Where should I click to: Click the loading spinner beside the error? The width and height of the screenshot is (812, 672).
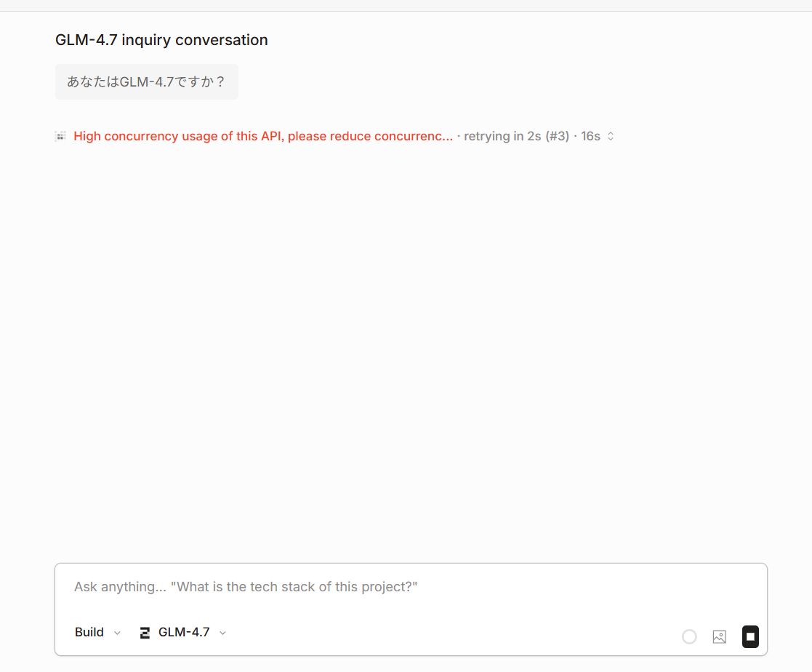coord(61,136)
